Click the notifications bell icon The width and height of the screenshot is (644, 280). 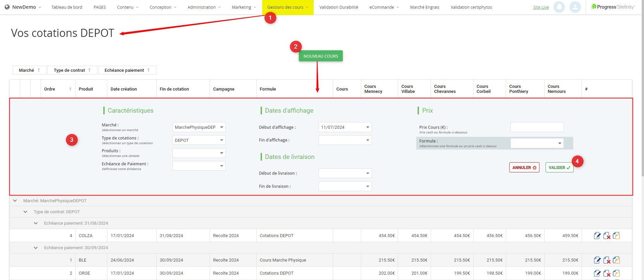[559, 7]
